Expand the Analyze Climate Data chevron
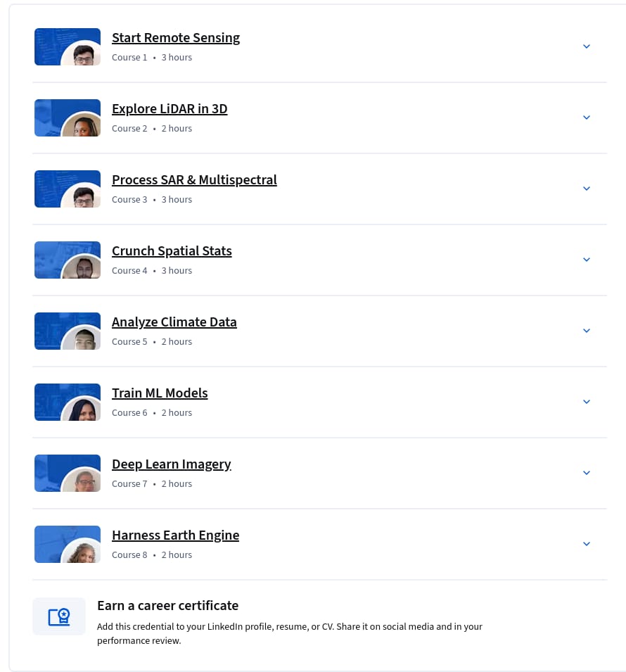The width and height of the screenshot is (626, 672). [x=587, y=331]
